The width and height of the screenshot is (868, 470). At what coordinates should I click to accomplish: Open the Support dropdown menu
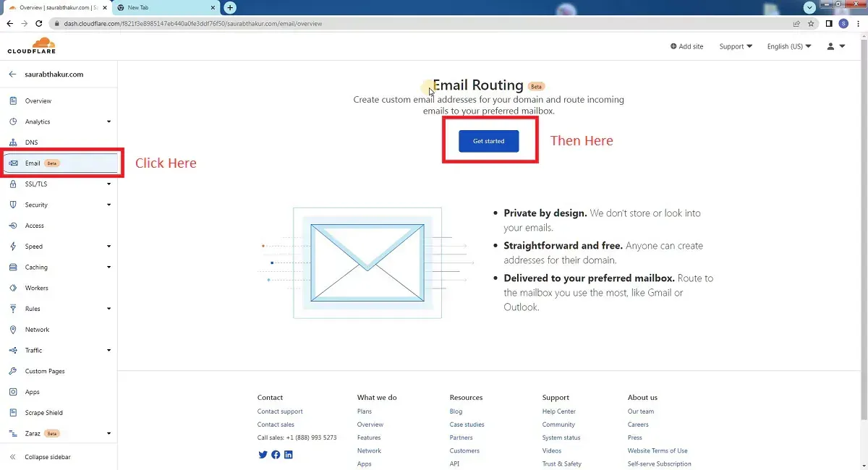click(736, 46)
